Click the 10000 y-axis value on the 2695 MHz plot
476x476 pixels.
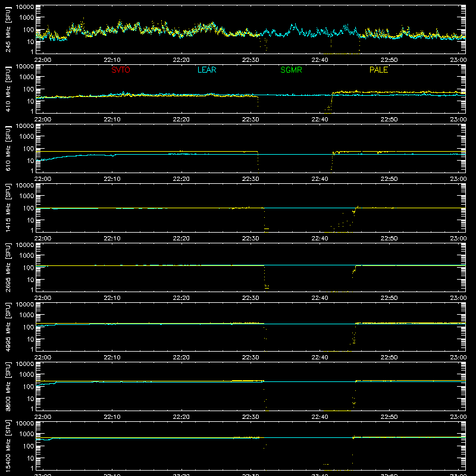point(25,245)
